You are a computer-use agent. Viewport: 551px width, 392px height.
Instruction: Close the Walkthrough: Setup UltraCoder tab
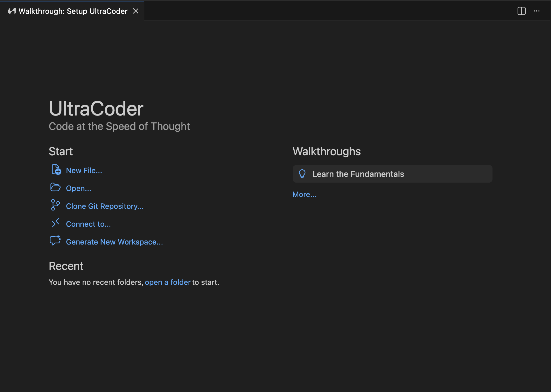pyautogui.click(x=136, y=11)
